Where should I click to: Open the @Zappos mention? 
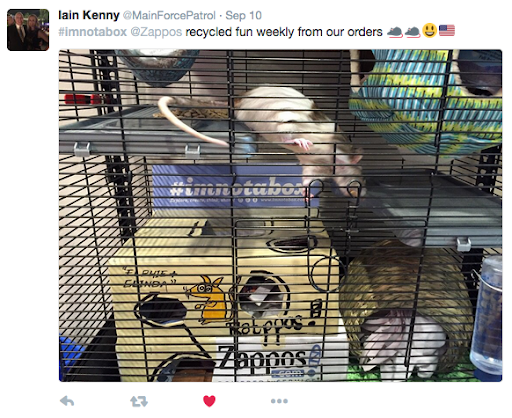[156, 32]
